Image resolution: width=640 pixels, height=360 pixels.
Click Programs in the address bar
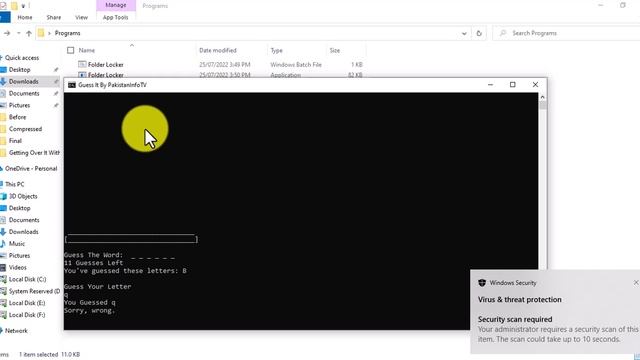coord(67,33)
